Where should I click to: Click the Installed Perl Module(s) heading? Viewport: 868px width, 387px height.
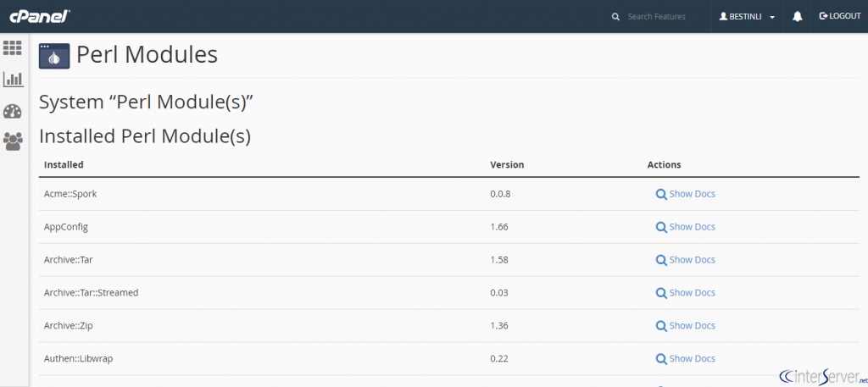[144, 136]
